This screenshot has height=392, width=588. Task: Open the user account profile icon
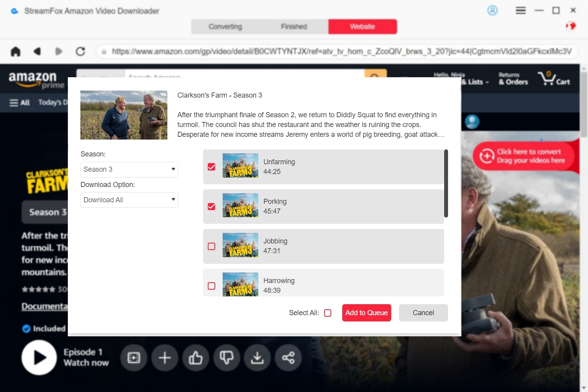pos(492,11)
